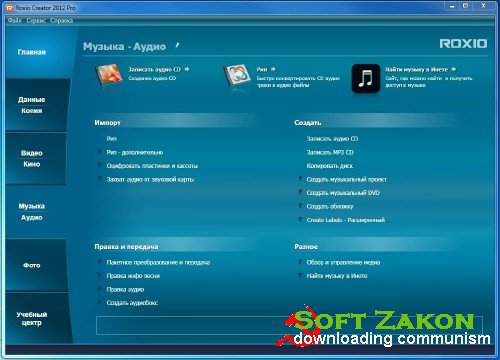500x360 pixels.
Task: Open Правка инфо песни link
Action: click(x=133, y=276)
